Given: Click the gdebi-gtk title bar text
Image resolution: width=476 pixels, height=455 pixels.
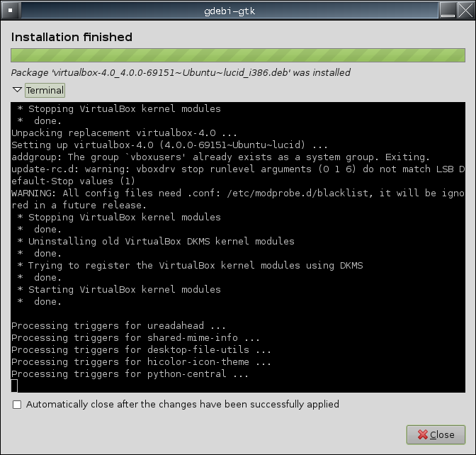Looking at the screenshot, I should click(x=237, y=10).
